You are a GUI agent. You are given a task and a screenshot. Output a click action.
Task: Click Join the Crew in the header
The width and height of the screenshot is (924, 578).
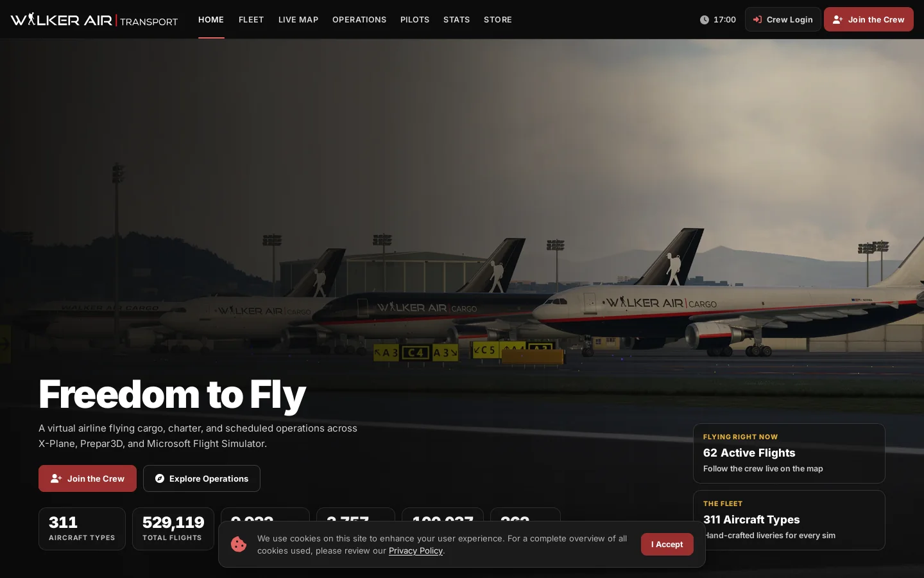(869, 19)
